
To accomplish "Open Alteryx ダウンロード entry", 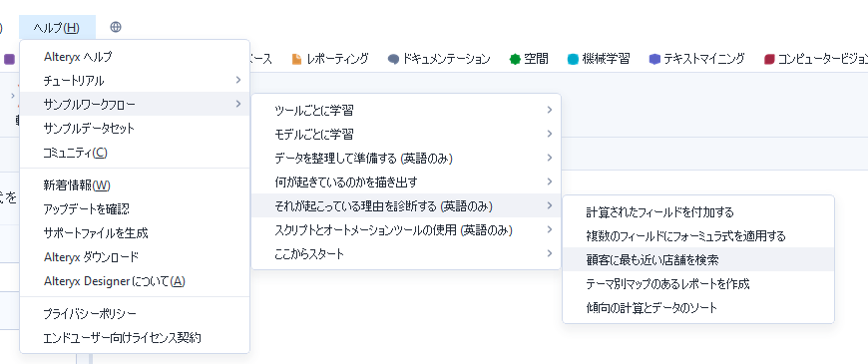I will click(x=135, y=257).
